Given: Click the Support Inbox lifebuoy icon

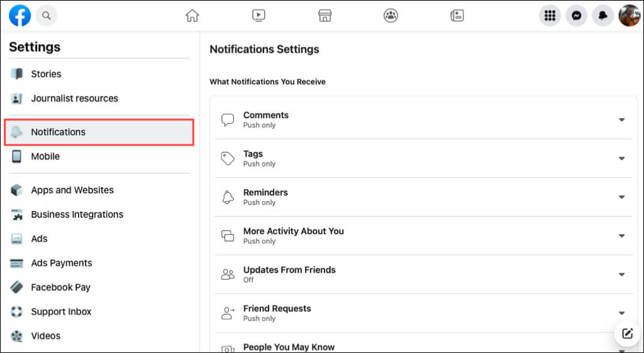Looking at the screenshot, I should [x=16, y=312].
